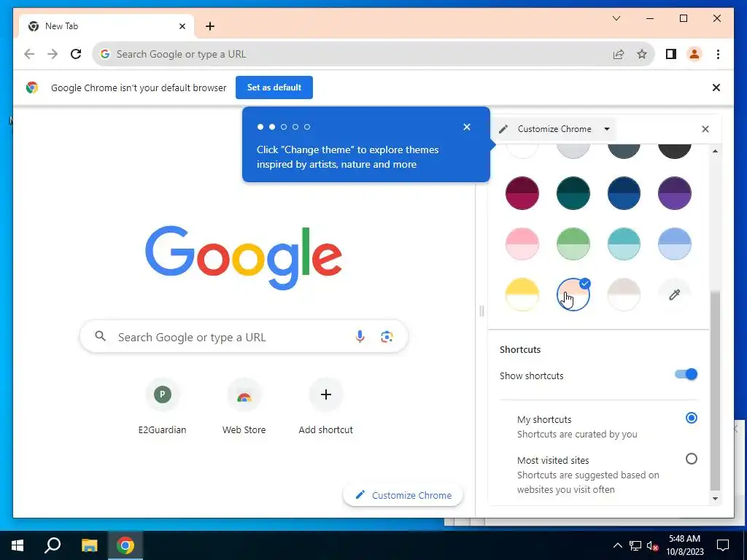Open the E2Guardian shortcut

click(162, 406)
